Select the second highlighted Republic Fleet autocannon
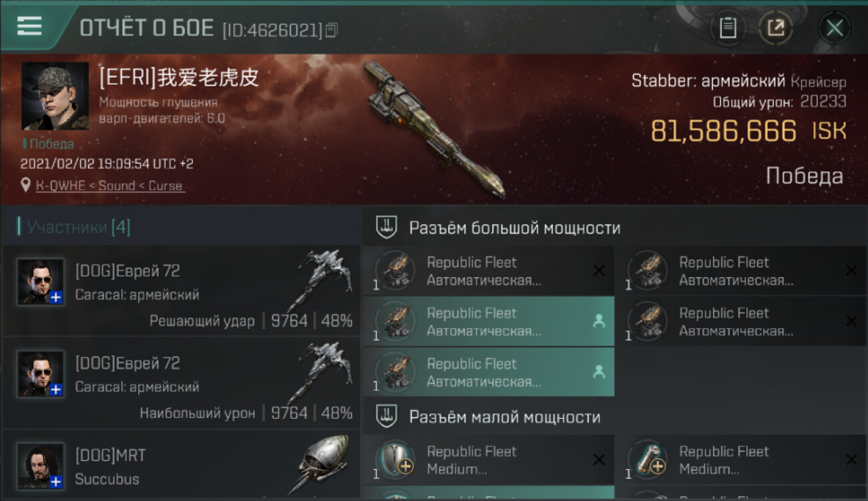 coord(489,372)
